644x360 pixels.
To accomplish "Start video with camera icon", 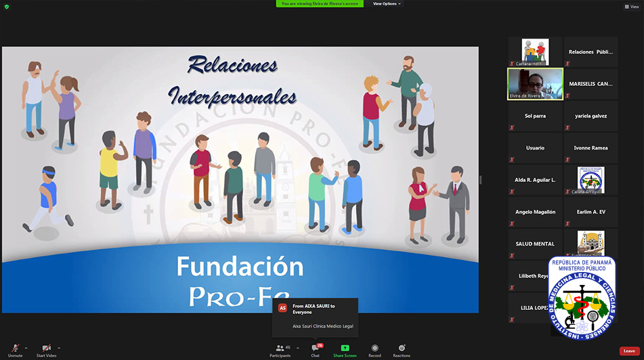I will click(46, 350).
